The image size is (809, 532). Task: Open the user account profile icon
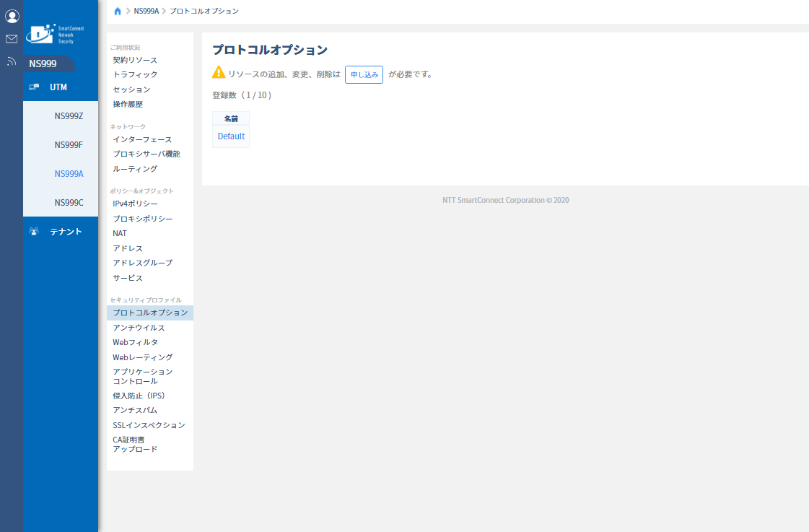(x=12, y=17)
